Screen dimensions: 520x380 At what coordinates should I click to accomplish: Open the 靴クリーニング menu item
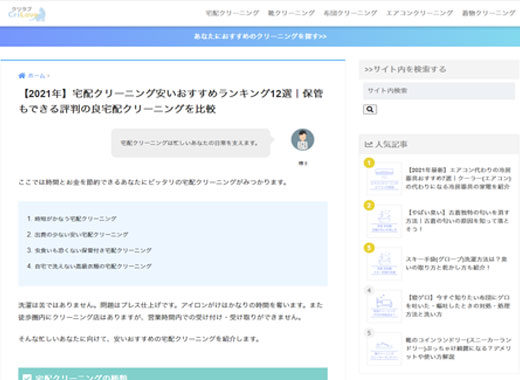(x=291, y=13)
